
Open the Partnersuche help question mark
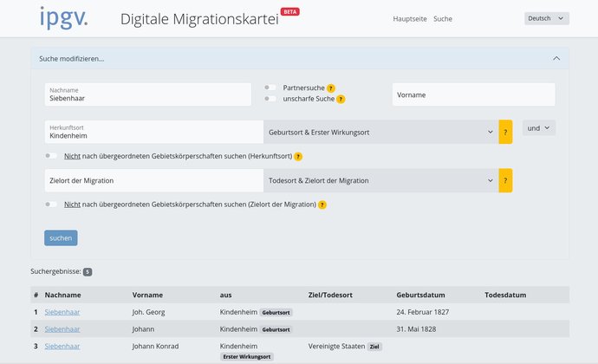point(331,88)
